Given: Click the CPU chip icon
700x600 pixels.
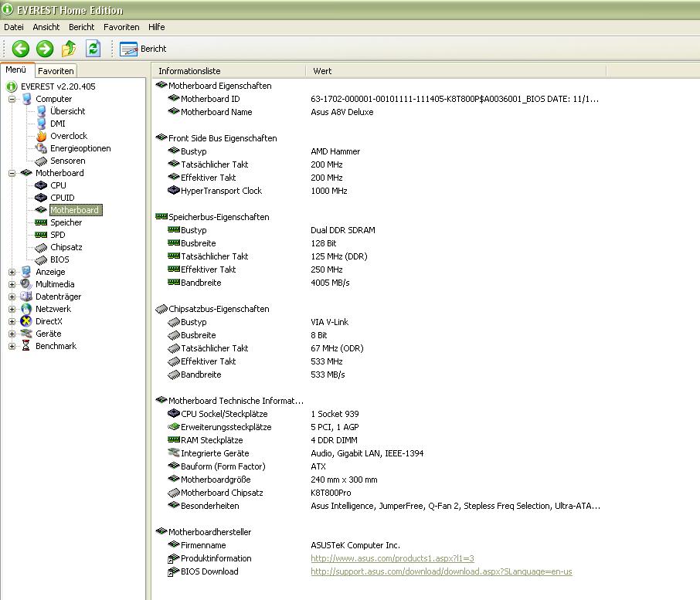Looking at the screenshot, I should 41,185.
